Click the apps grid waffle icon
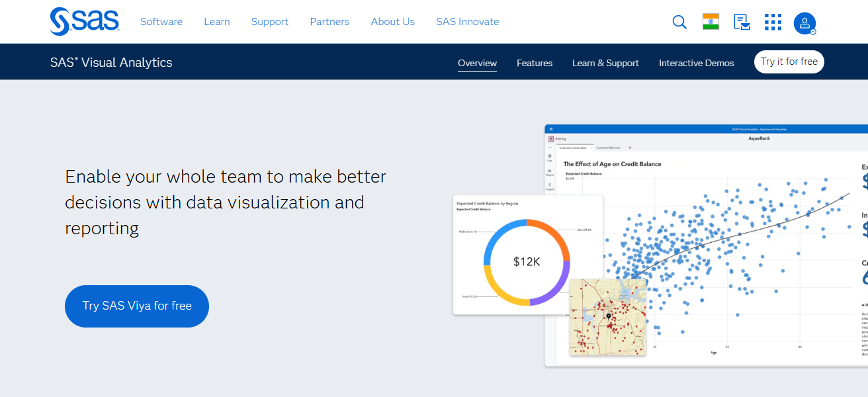The height and width of the screenshot is (397, 868). [773, 22]
